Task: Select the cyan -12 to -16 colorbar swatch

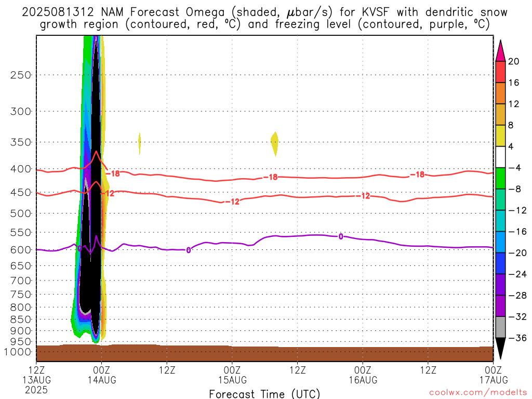Action: click(x=500, y=221)
